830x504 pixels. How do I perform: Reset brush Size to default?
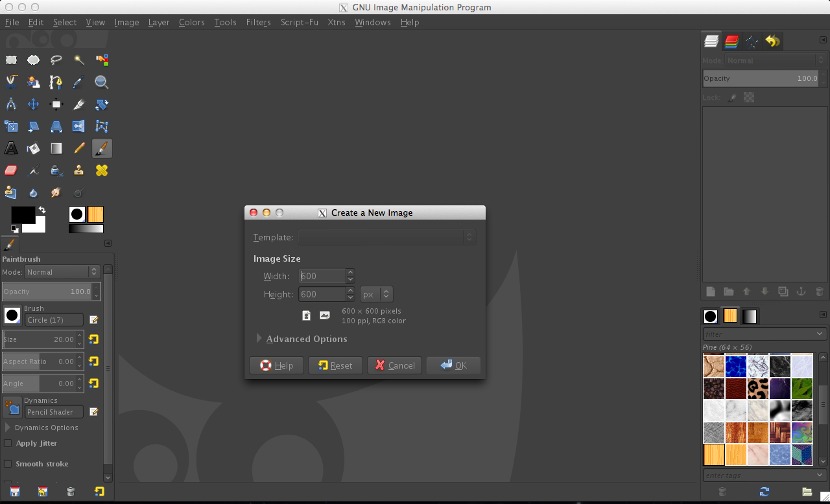click(93, 339)
